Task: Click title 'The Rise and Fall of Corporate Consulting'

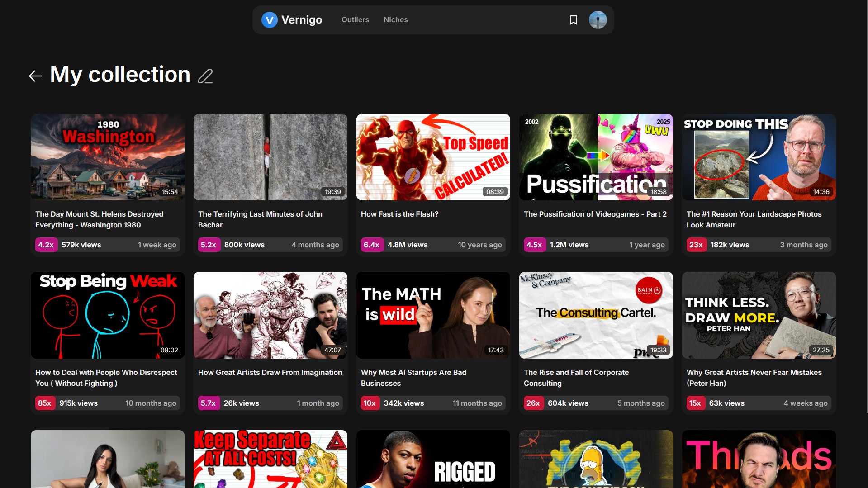Action: coord(576,378)
